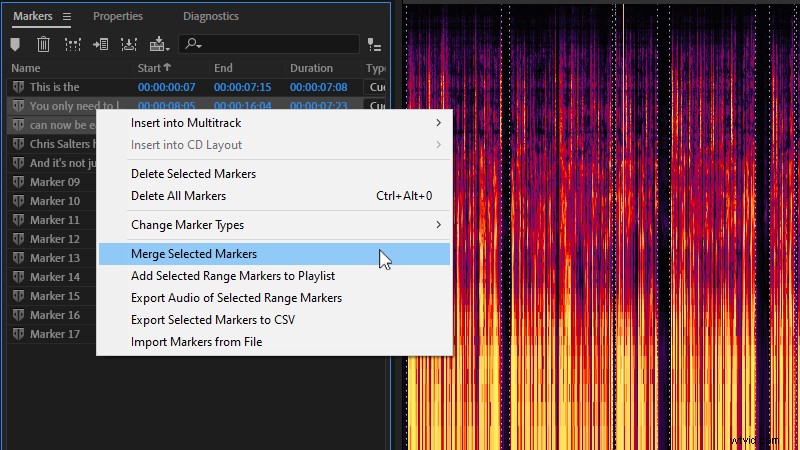Image resolution: width=800 pixels, height=450 pixels.
Task: Click the Export selected range markers audio icon
Action: [x=129, y=44]
